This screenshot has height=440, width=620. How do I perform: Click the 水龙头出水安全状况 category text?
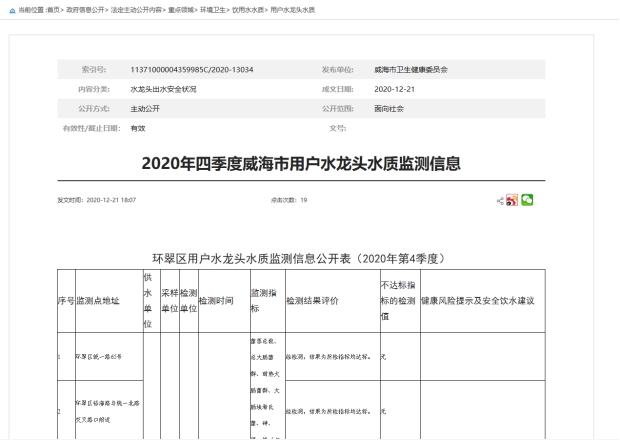click(163, 89)
